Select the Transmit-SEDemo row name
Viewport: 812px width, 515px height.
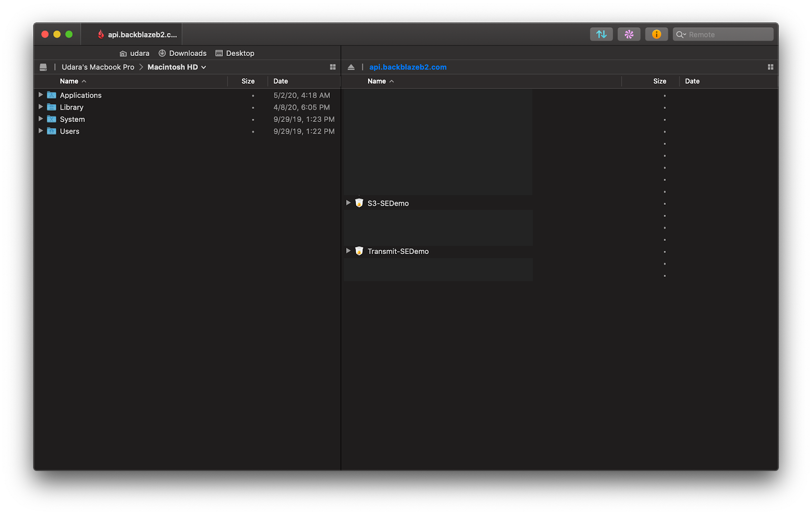coord(398,251)
